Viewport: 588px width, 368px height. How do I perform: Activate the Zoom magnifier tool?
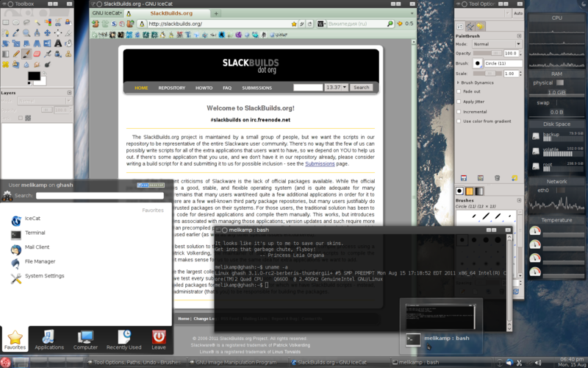[26, 32]
